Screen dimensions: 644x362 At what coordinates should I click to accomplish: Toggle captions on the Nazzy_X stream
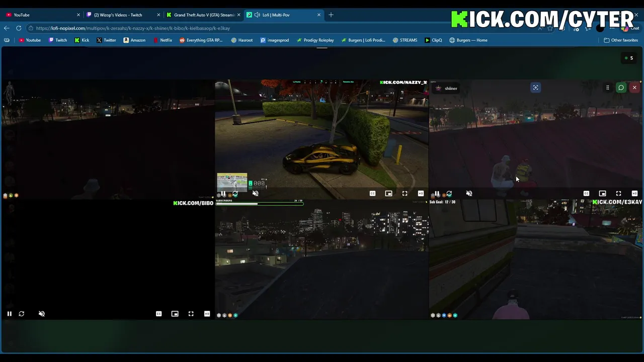(372, 194)
